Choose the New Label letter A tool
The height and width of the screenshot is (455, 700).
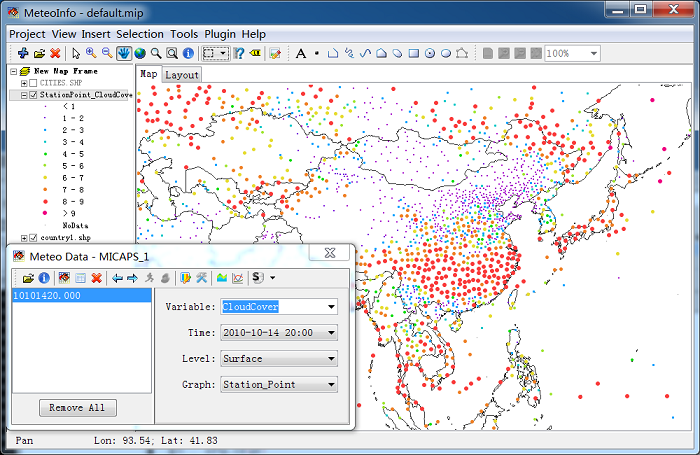301,54
